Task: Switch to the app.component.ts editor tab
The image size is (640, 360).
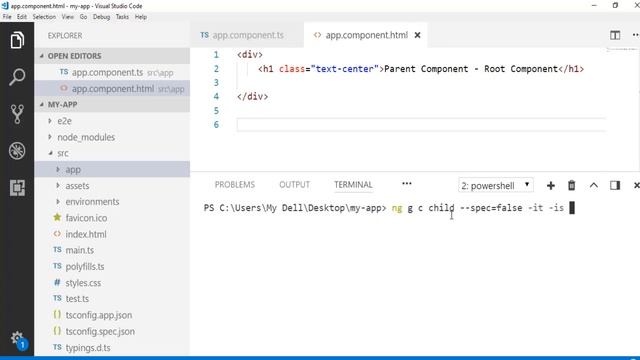Action: pyautogui.click(x=247, y=35)
